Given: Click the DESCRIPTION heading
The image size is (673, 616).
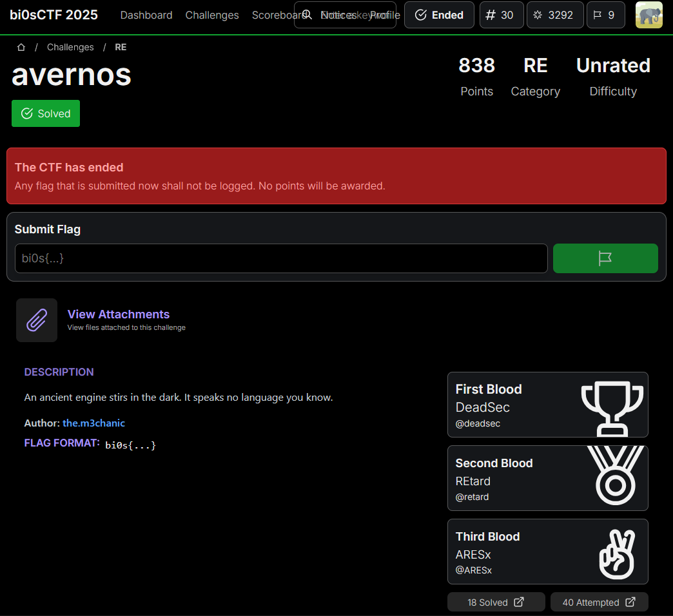Looking at the screenshot, I should (59, 372).
